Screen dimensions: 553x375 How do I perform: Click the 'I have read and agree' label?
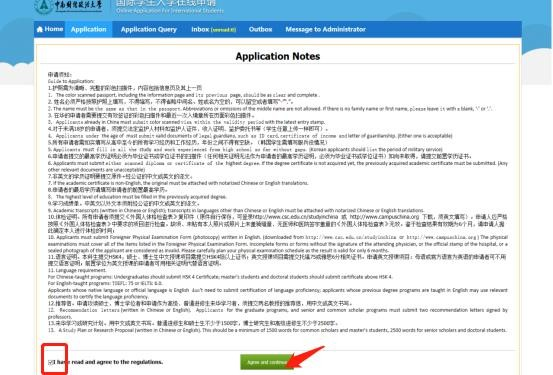click(x=109, y=362)
